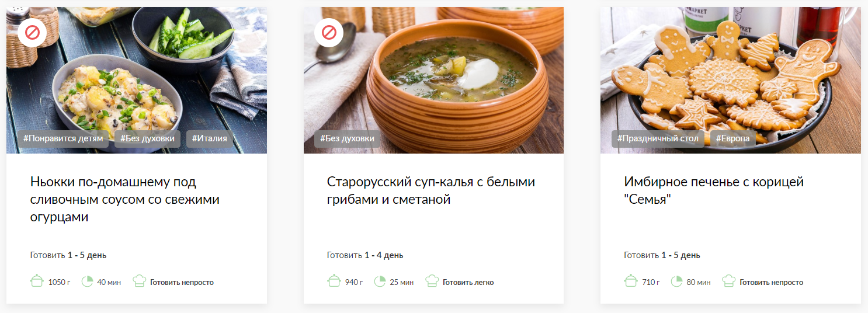This screenshot has height=313, width=868.
Task: Click the pot weight icon beside 940 г
Action: point(334,281)
